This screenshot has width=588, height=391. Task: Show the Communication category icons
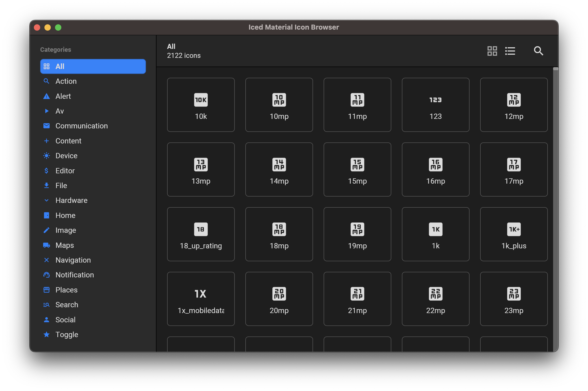[x=93, y=126]
